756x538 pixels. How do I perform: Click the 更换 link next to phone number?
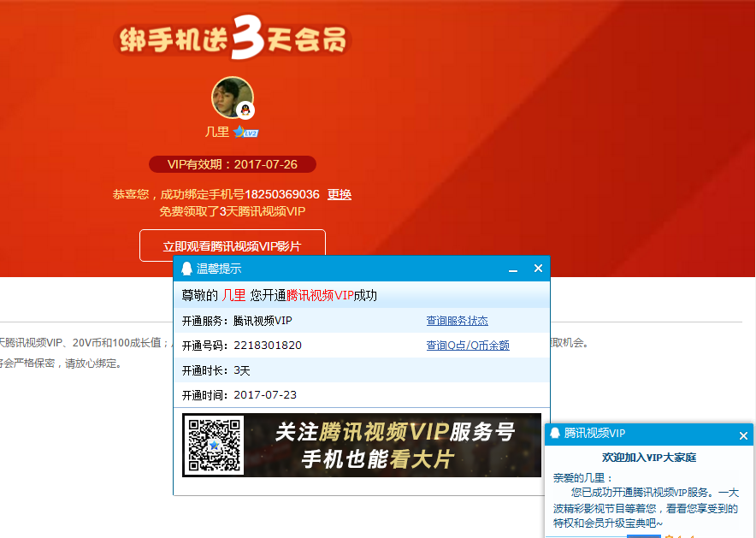[x=340, y=194]
